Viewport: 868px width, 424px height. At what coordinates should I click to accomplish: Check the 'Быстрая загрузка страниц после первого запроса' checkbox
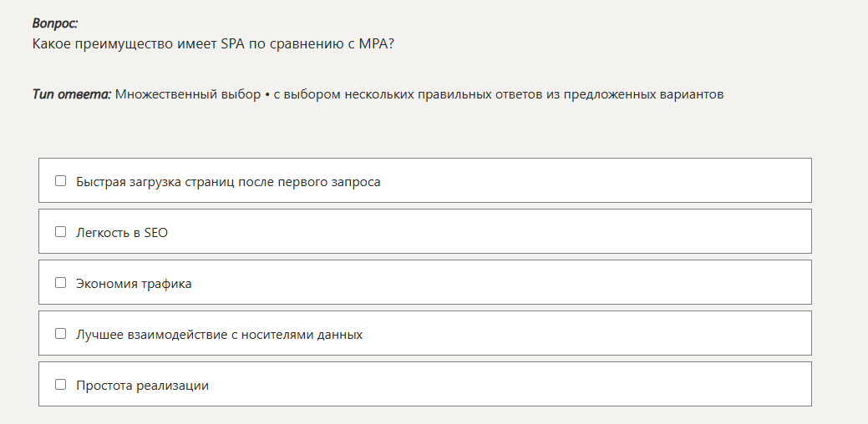(x=60, y=181)
